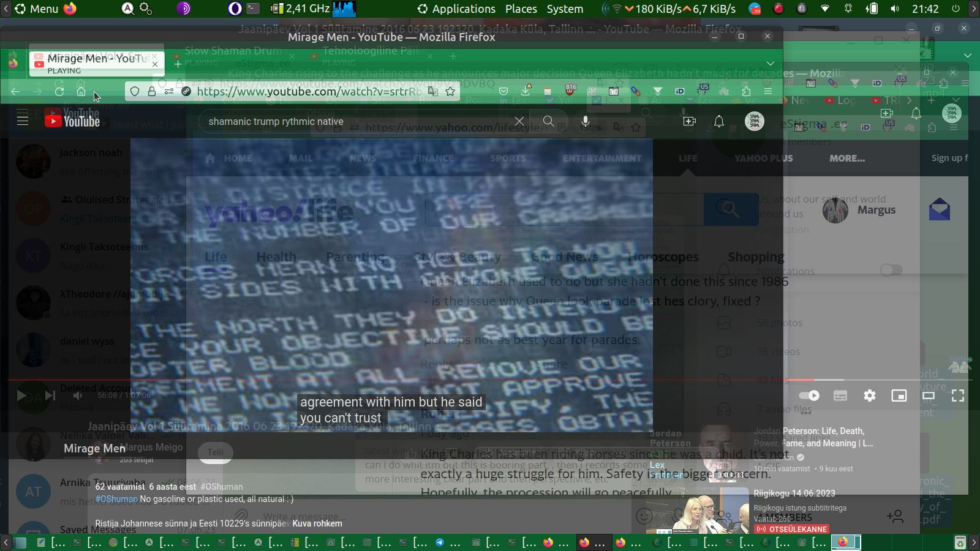Screen dimensions: 980x551
Task: Play the Mirage Men video
Action: (21, 395)
